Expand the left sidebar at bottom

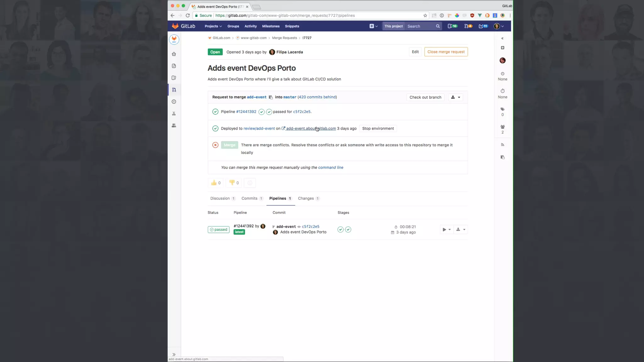click(x=174, y=354)
